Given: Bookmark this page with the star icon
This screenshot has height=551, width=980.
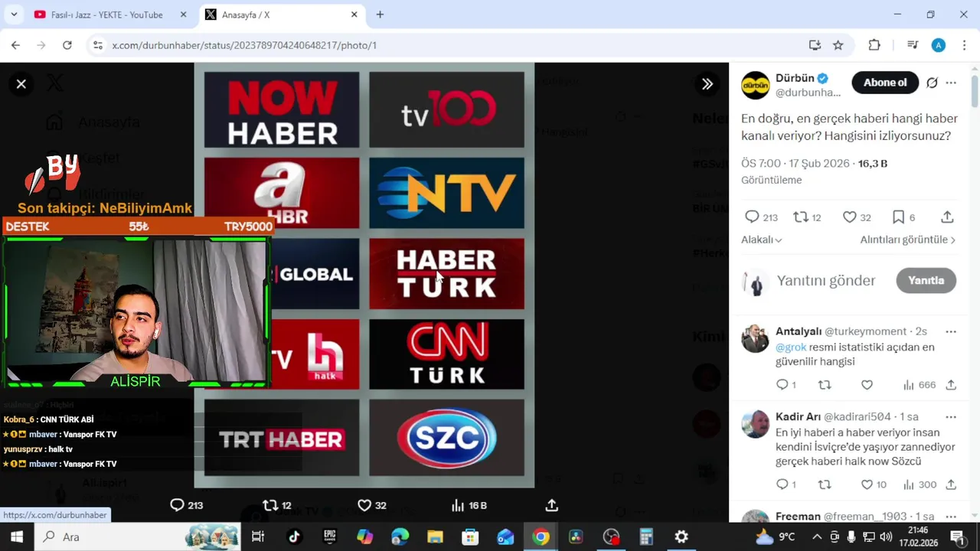Looking at the screenshot, I should click(x=838, y=45).
